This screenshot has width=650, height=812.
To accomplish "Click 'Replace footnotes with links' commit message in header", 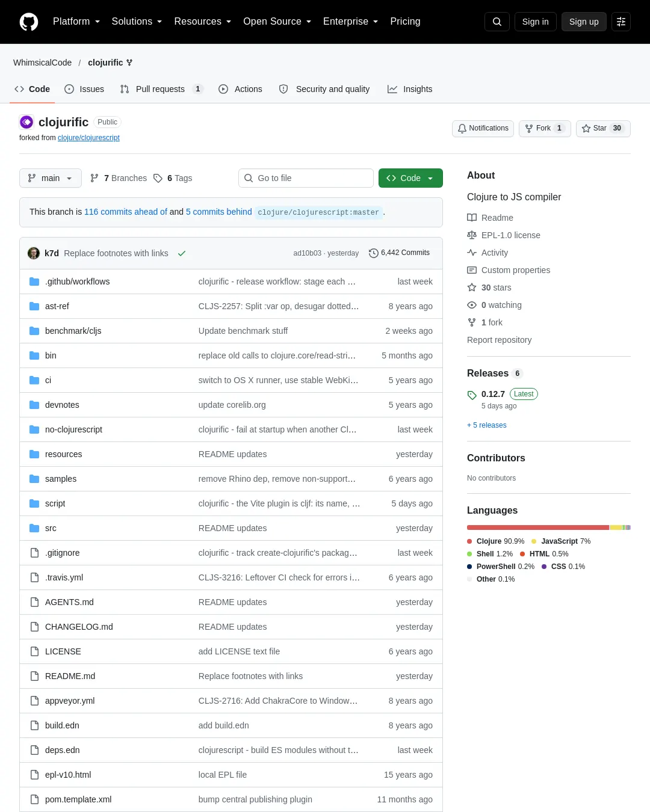I will click(116, 253).
